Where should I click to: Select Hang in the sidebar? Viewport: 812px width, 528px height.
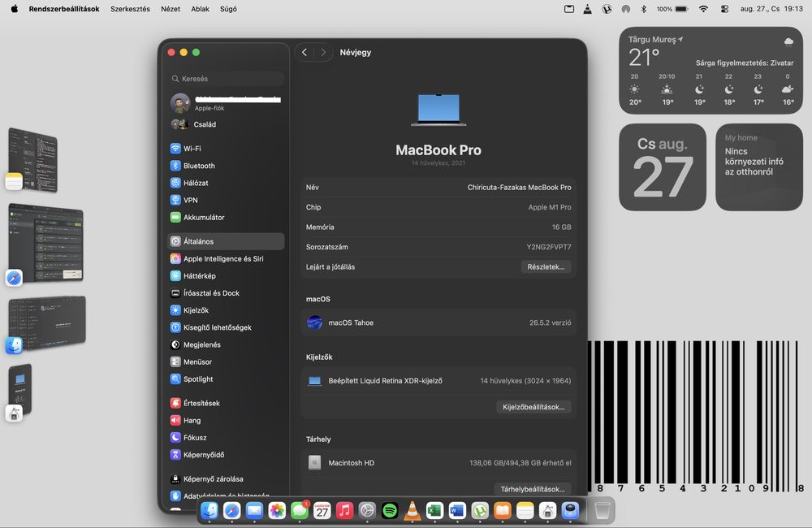pos(226,420)
